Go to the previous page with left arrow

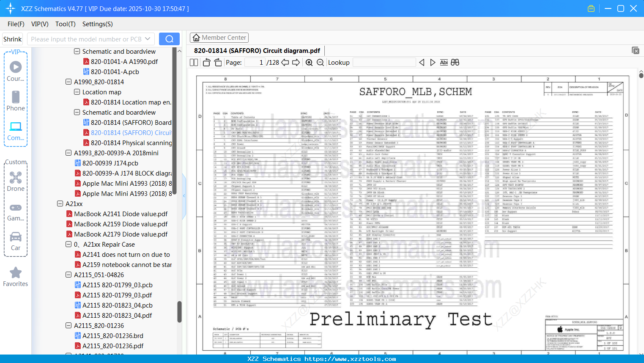[285, 62]
